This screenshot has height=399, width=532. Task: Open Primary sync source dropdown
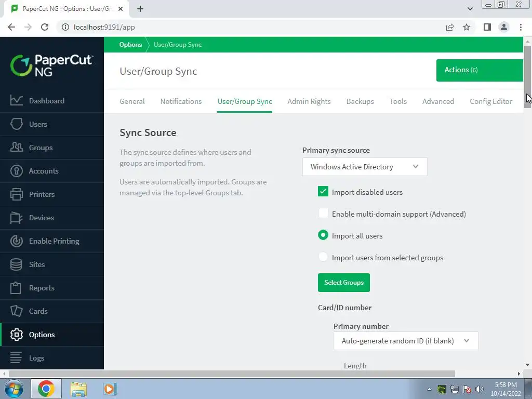coord(365,167)
